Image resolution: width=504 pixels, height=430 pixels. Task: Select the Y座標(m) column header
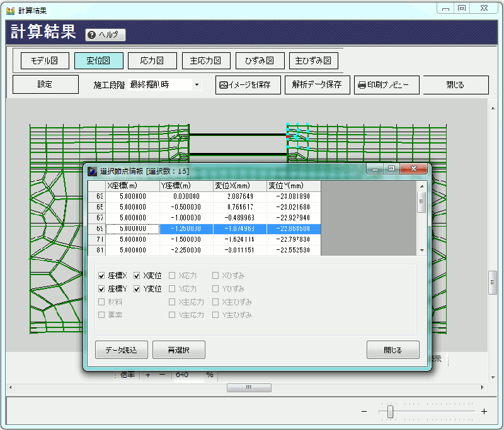(186, 186)
